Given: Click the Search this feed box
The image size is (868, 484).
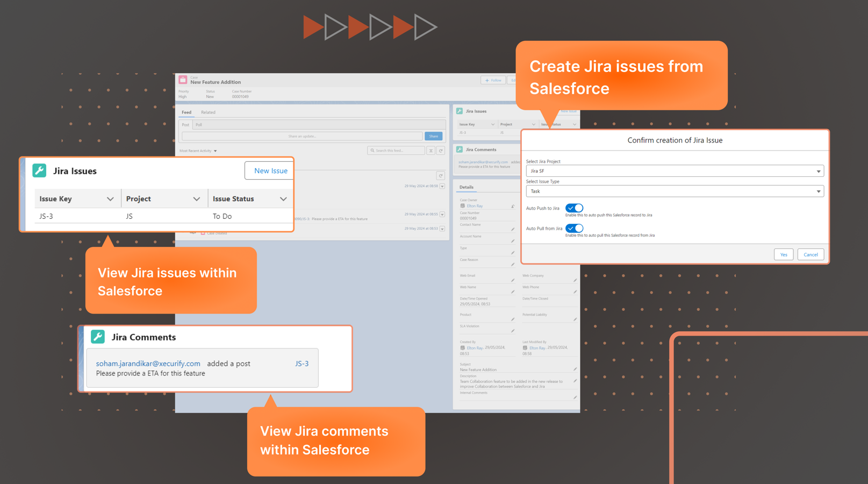Looking at the screenshot, I should click(x=396, y=151).
